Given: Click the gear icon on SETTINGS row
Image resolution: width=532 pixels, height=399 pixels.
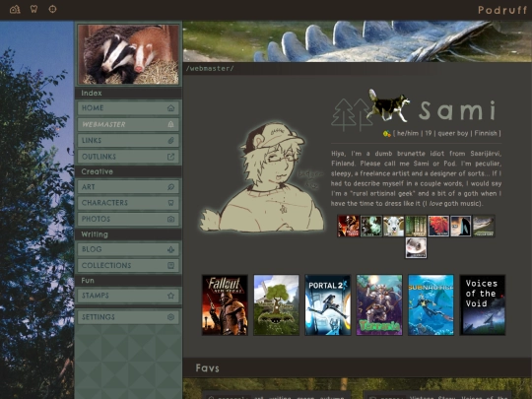Looking at the screenshot, I should coord(170,317).
